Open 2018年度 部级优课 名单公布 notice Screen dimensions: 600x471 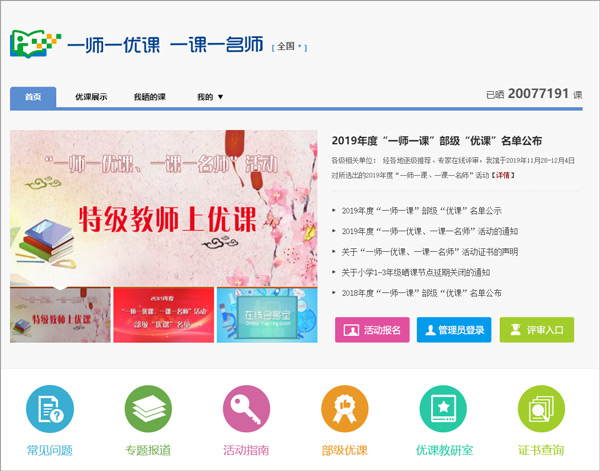click(x=422, y=293)
